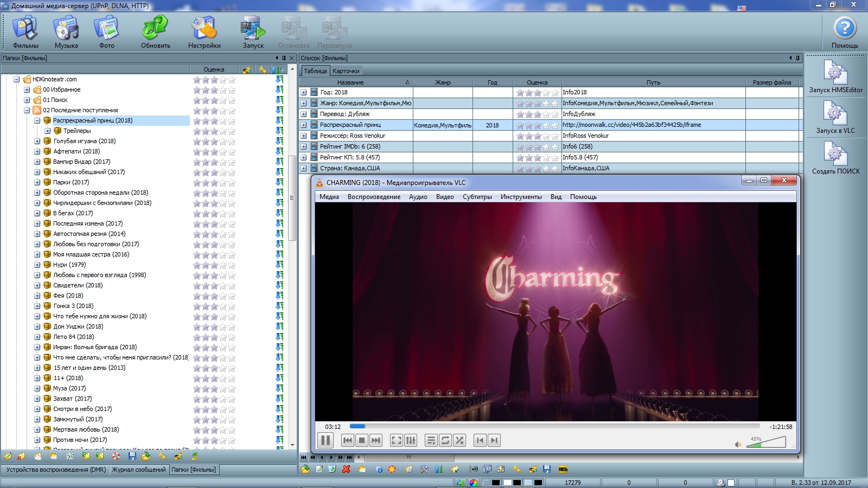The height and width of the screenshot is (488, 868).
Task: Switch to the Карточки tab
Action: (346, 71)
